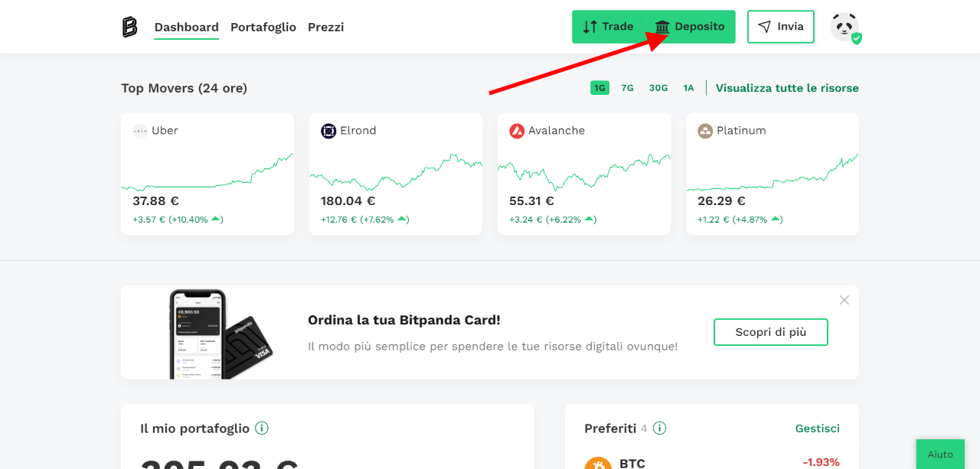Click the Deposito button
Screen dimensions: 980x469
pos(690,27)
